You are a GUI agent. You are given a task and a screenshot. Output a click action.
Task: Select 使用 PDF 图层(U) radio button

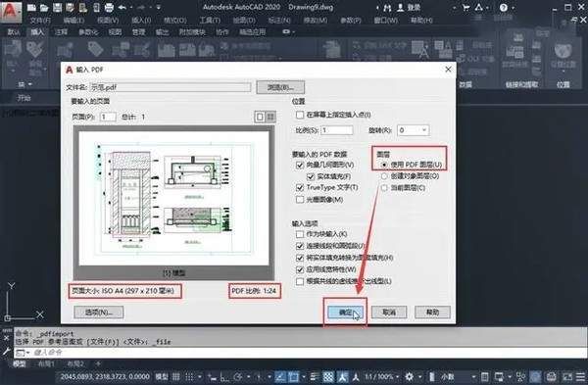[384, 165]
